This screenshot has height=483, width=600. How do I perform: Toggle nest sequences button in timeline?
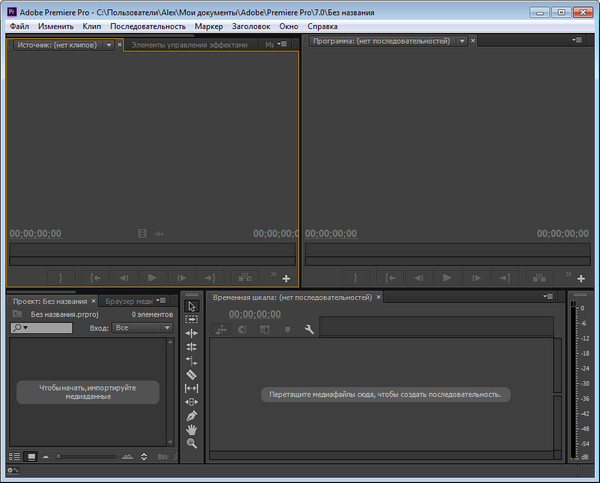point(221,330)
